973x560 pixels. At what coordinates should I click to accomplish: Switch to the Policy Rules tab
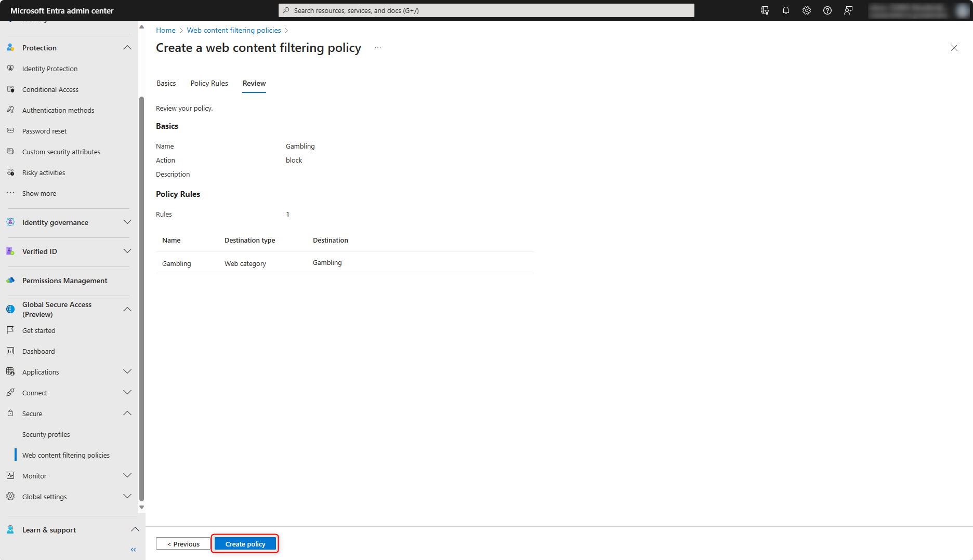(209, 83)
